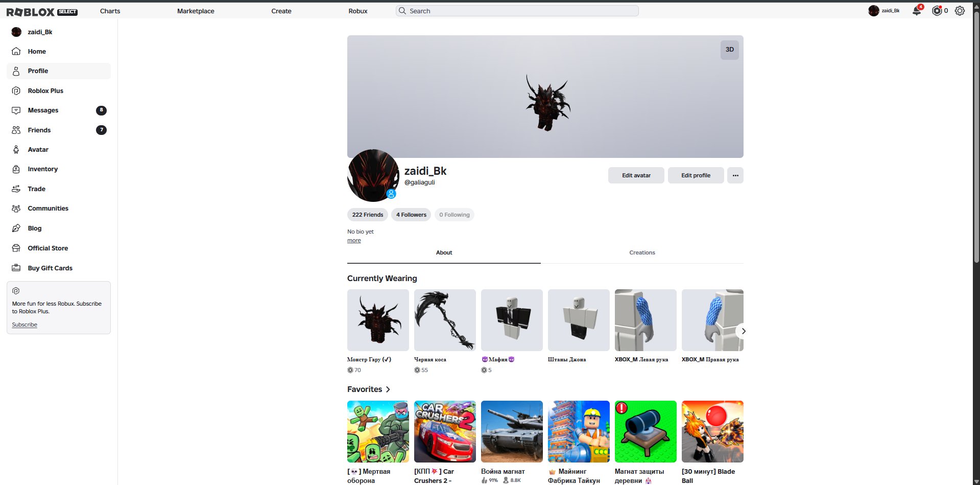This screenshot has height=485, width=980.
Task: Open the Car Crushers 2 game thumbnail
Action: tap(445, 431)
